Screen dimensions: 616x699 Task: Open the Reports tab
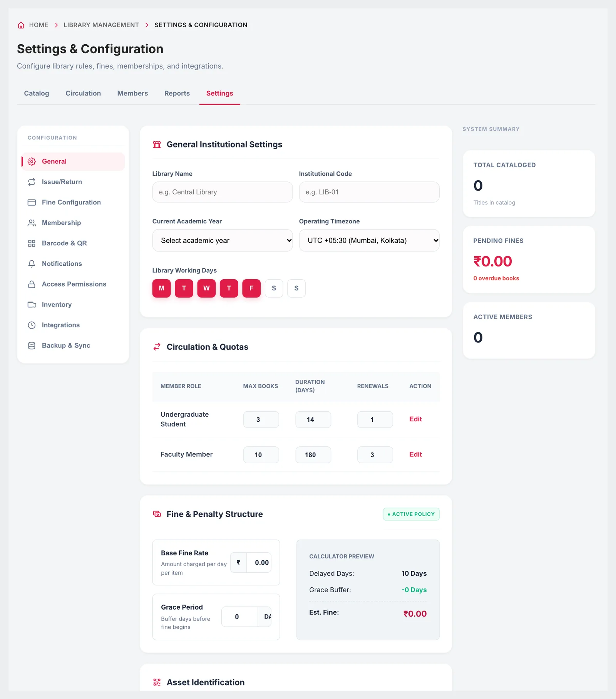(x=177, y=94)
